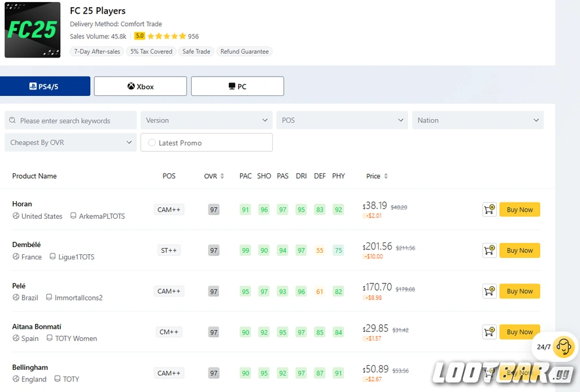Sort players by Price arrows
The width and height of the screenshot is (580, 392).
click(386, 176)
